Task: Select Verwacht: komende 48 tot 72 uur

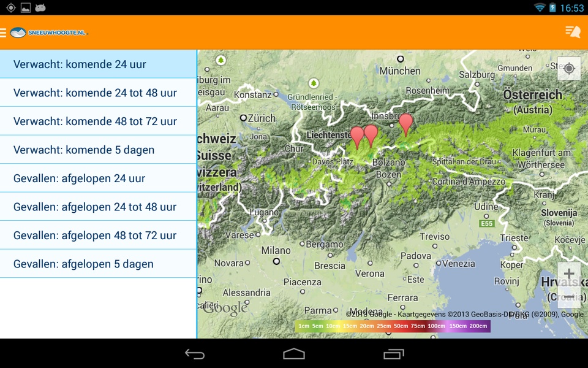Action: (98, 121)
